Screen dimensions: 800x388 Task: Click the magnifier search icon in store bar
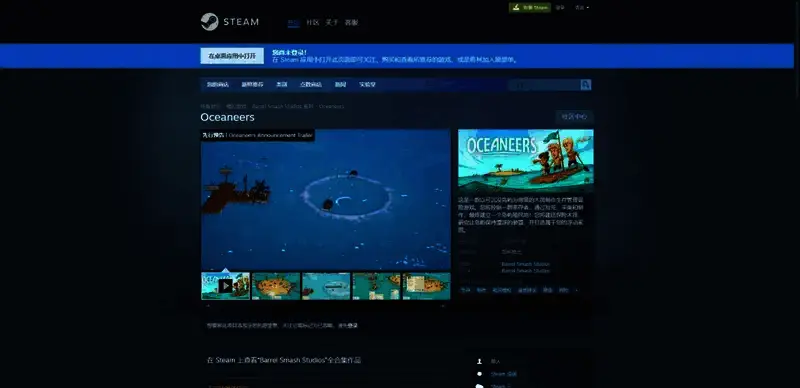[586, 85]
